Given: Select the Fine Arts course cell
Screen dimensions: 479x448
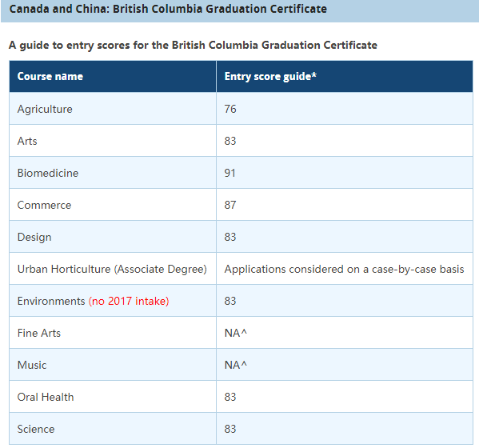Looking at the screenshot, I should click(x=113, y=333).
